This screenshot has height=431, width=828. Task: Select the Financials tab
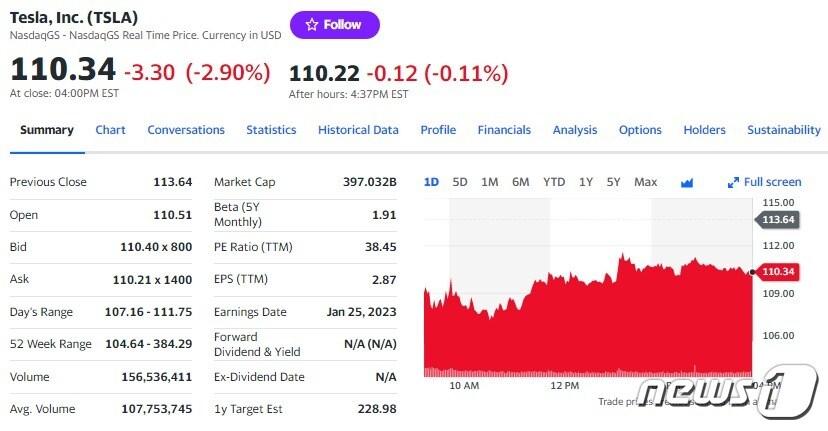click(x=504, y=130)
